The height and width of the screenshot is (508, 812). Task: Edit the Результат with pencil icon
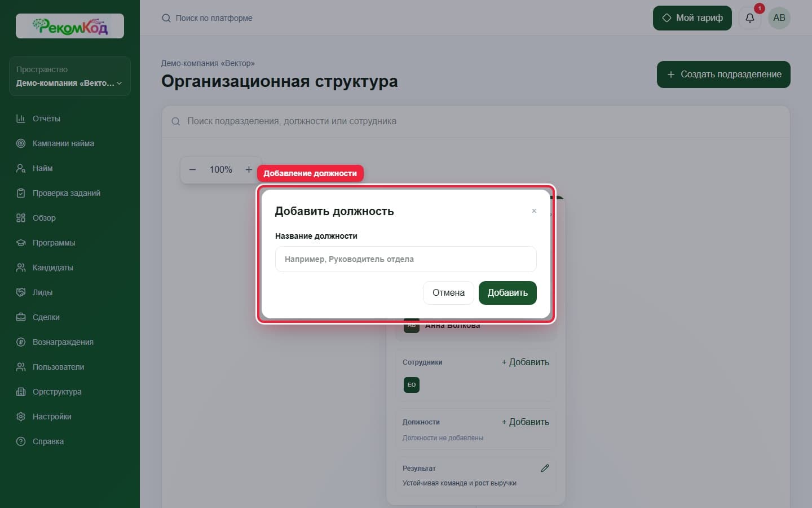click(x=545, y=468)
